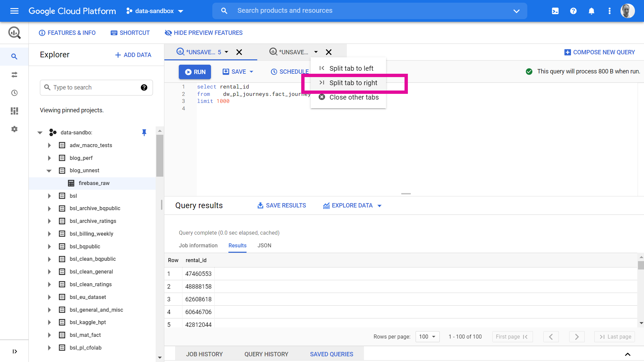Focus Search products and resources field
The width and height of the screenshot is (644, 362).
[x=369, y=11]
